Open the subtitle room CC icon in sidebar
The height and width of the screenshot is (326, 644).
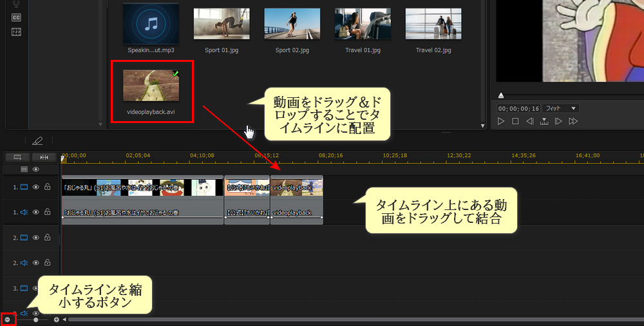(16, 17)
